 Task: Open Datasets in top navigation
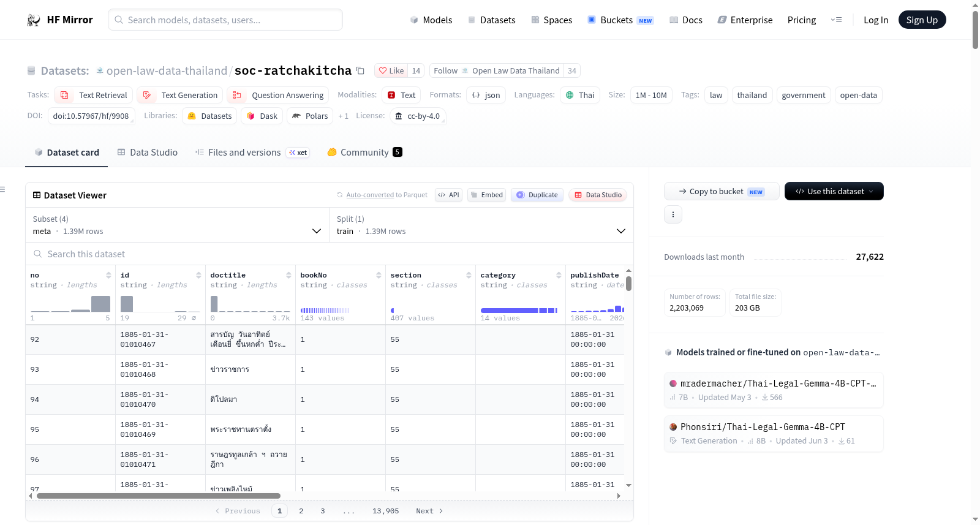tap(491, 20)
